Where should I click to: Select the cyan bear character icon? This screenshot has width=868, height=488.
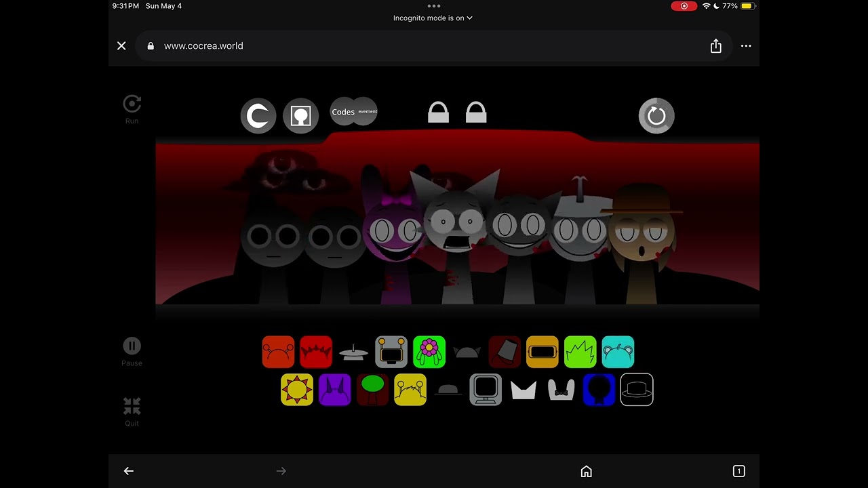click(618, 352)
